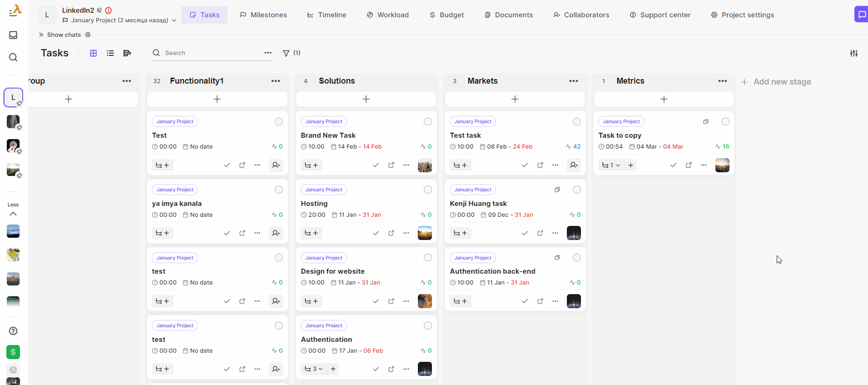Open the Timeline tab

coord(327,15)
